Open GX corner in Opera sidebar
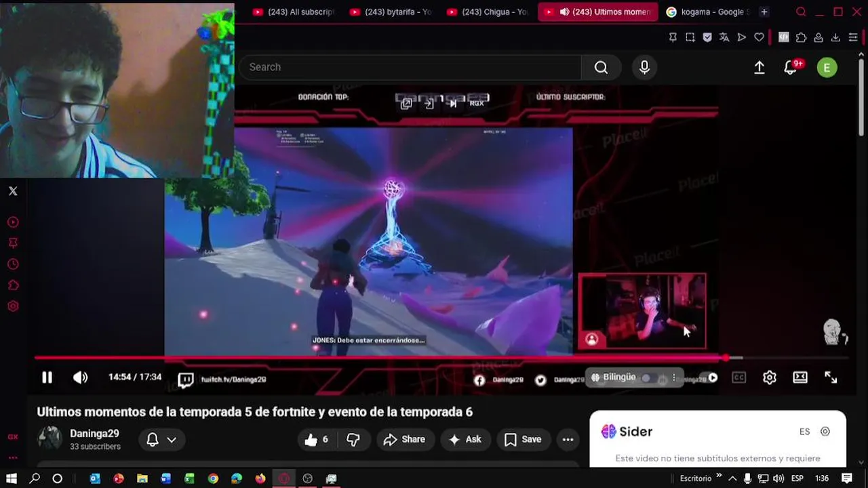 (13, 437)
